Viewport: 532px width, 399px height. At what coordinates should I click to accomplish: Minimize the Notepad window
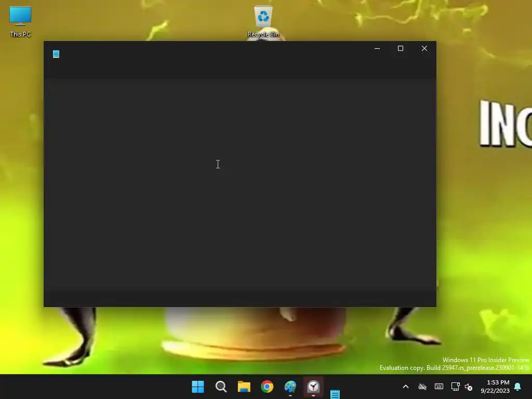[x=377, y=48]
